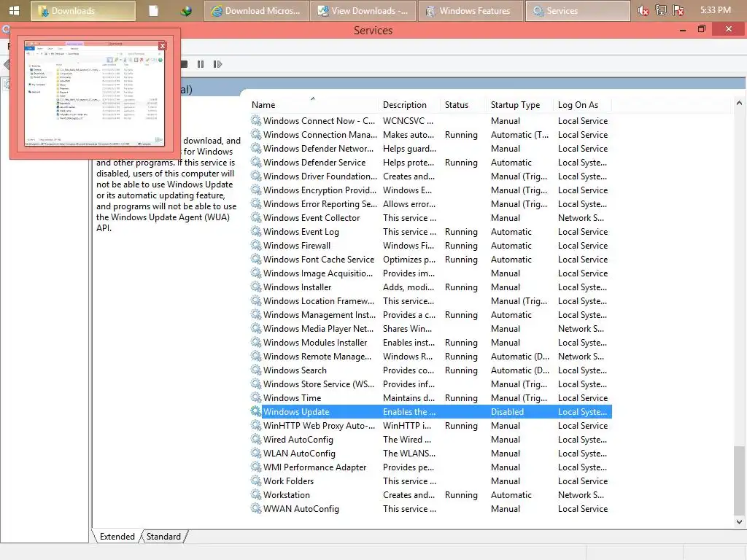Select Windows Remote Management service name
The height and width of the screenshot is (560, 747).
coord(317,356)
